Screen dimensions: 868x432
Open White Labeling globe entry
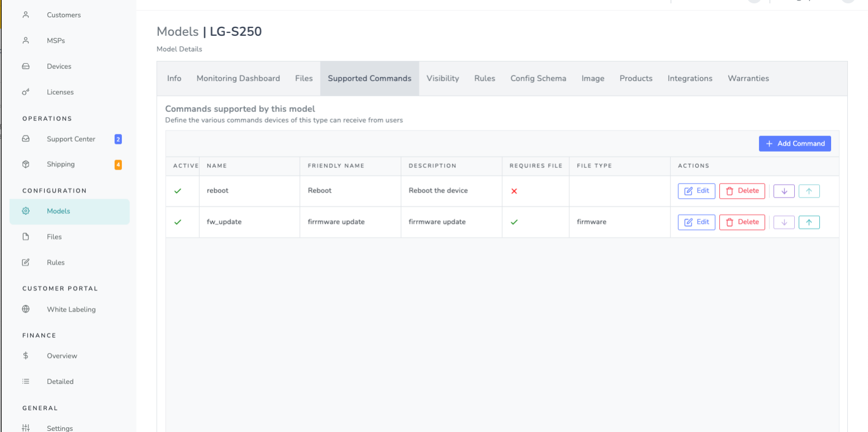point(26,309)
